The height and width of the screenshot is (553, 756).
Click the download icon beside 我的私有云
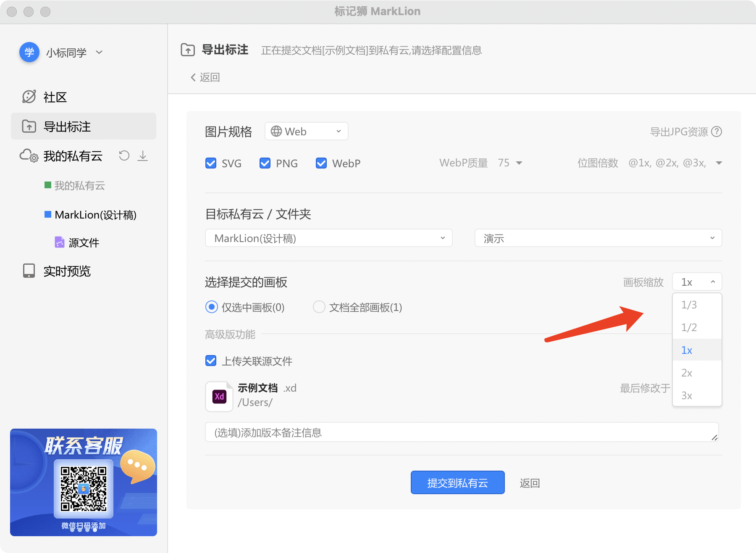click(x=143, y=156)
